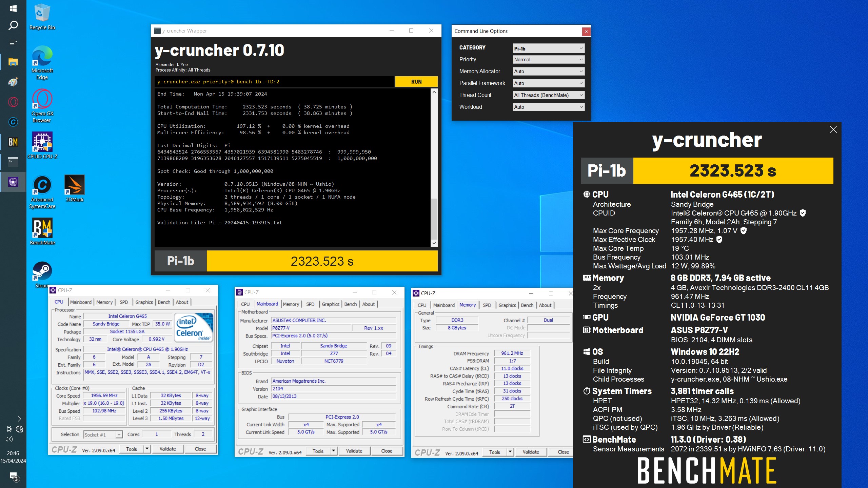Click the yellow RUN button
This screenshot has width=868, height=488.
tap(416, 82)
